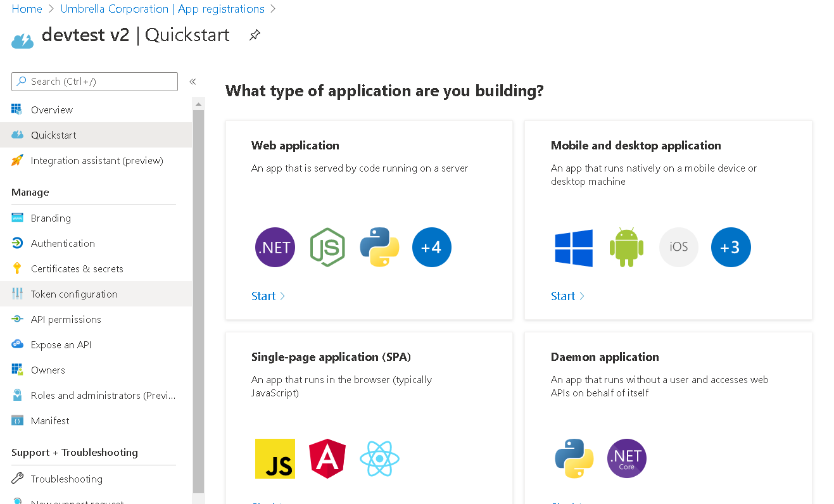Click the Certificates & secrets key icon
Image resolution: width=834 pixels, height=504 pixels.
(17, 268)
